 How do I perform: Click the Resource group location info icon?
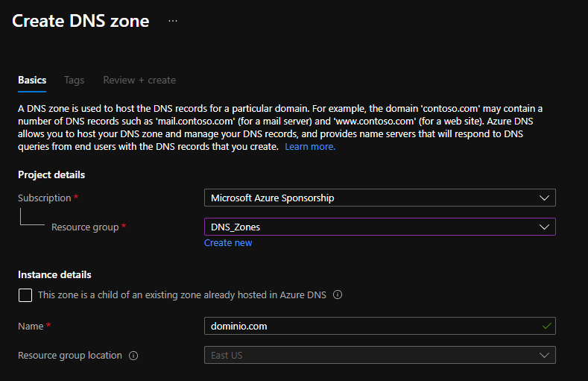133,356
